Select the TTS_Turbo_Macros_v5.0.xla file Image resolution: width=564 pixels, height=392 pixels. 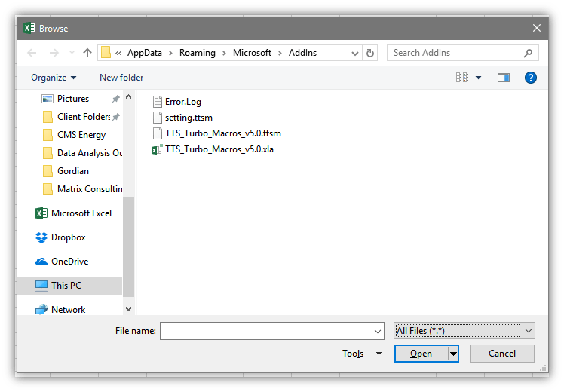point(219,149)
